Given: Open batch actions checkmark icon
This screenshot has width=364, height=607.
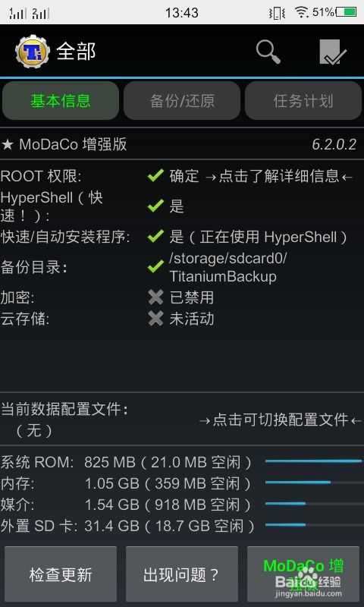Looking at the screenshot, I should tap(333, 52).
